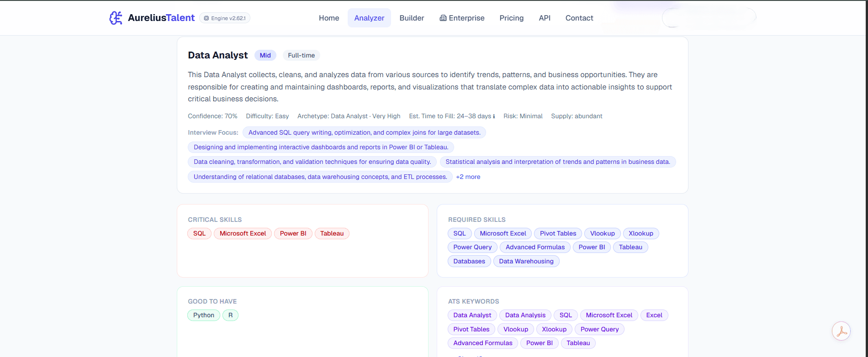This screenshot has width=868, height=357.
Task: Click the info icon beside Est. Time to Fill
Action: [x=494, y=116]
